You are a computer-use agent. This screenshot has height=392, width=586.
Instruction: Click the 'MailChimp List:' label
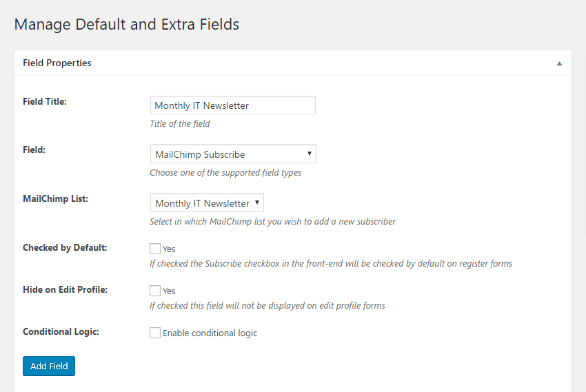coord(55,198)
